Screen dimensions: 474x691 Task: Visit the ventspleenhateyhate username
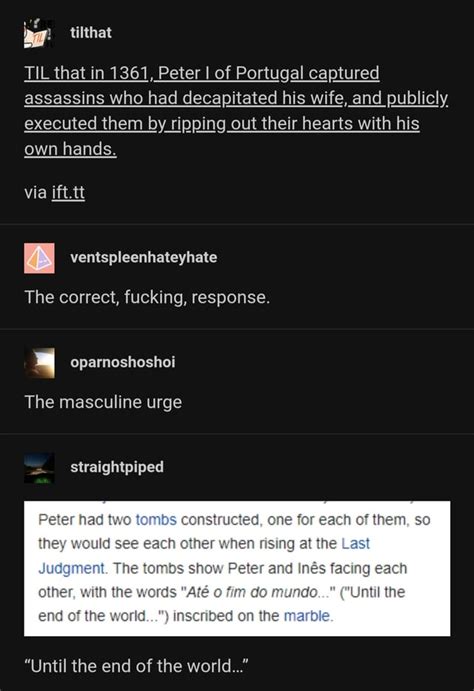coord(144,257)
